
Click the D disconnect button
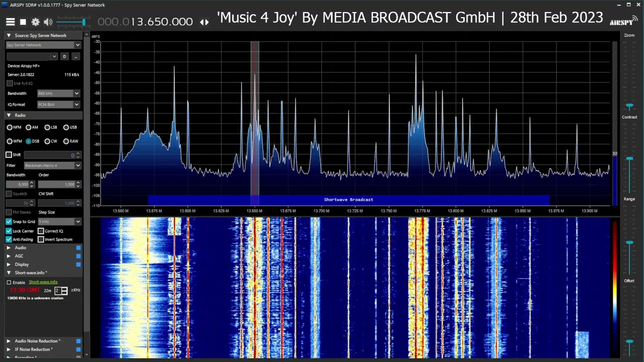click(x=64, y=56)
